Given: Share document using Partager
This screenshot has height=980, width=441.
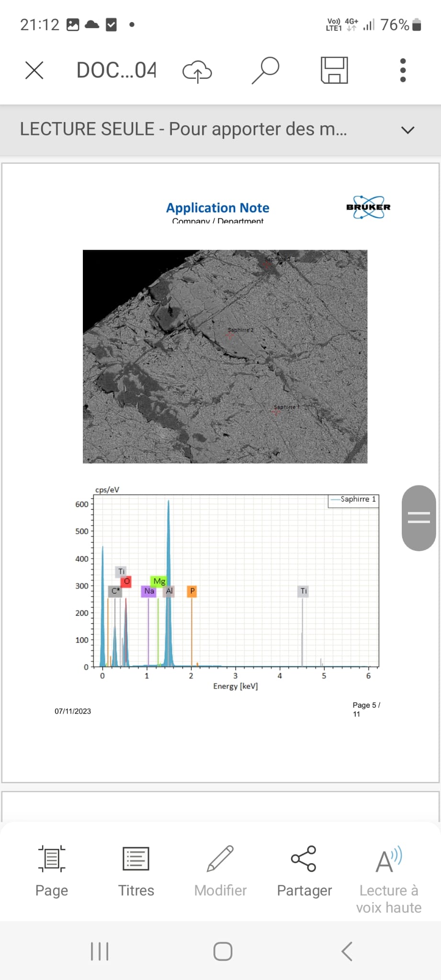Looking at the screenshot, I should pos(304,871).
